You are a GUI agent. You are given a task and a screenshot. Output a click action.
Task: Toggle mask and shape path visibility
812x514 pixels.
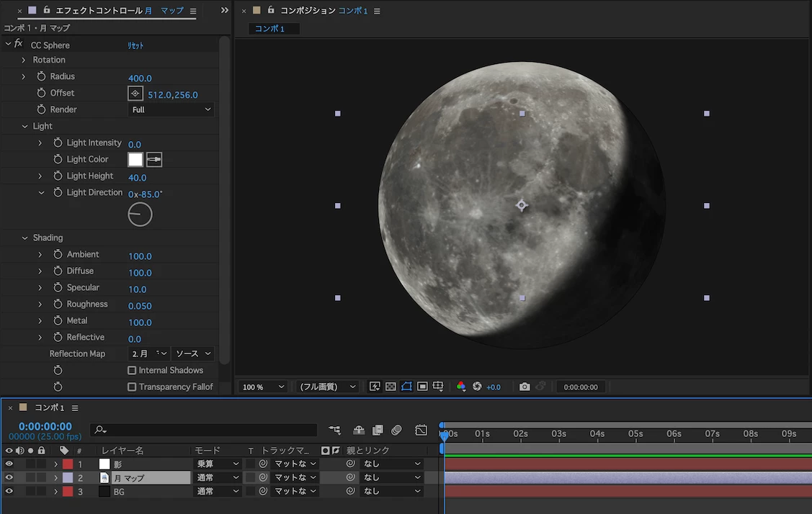tap(406, 387)
